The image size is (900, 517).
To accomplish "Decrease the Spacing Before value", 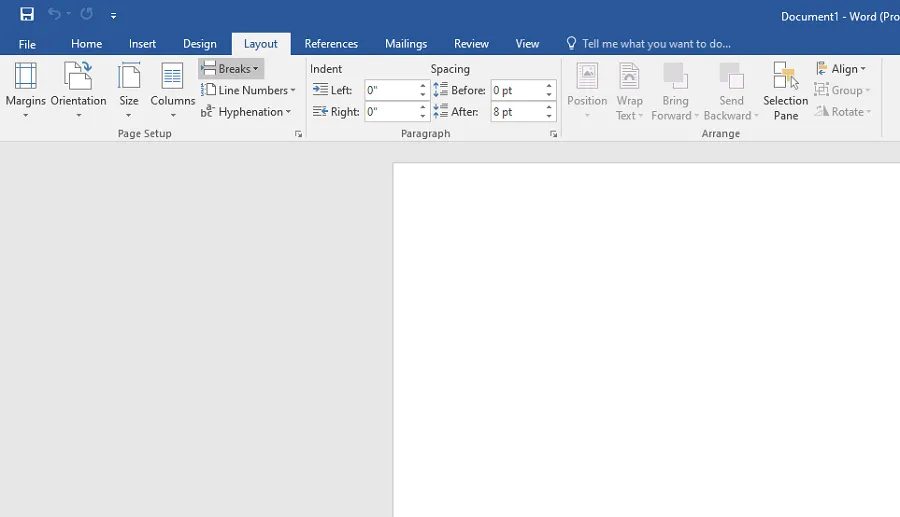I will click(549, 95).
